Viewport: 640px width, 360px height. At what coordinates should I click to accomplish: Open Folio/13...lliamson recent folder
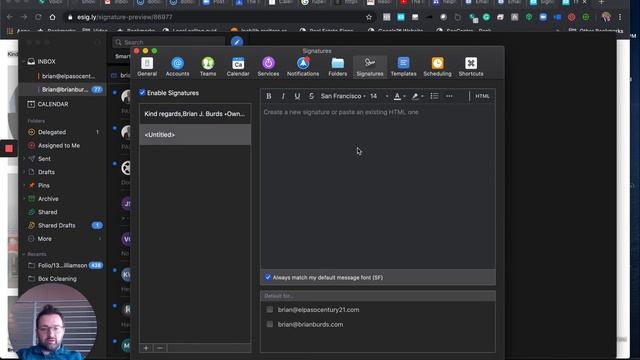(62, 265)
